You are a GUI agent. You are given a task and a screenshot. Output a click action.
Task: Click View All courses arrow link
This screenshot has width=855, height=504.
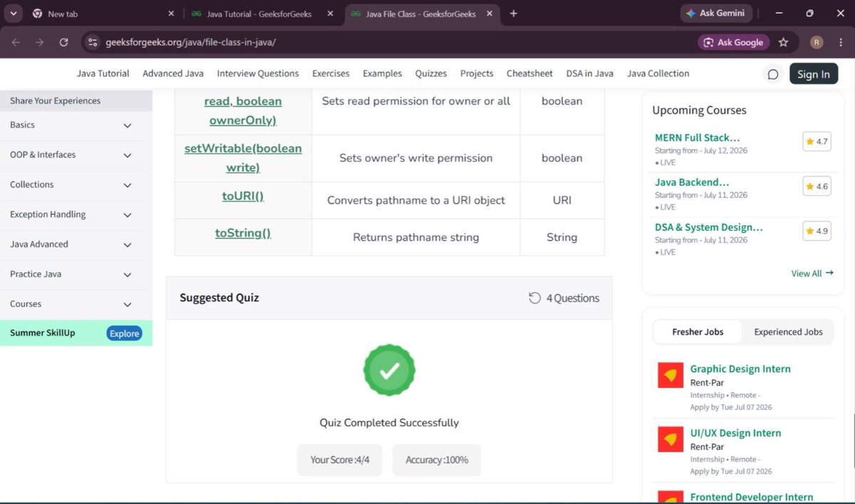(812, 273)
